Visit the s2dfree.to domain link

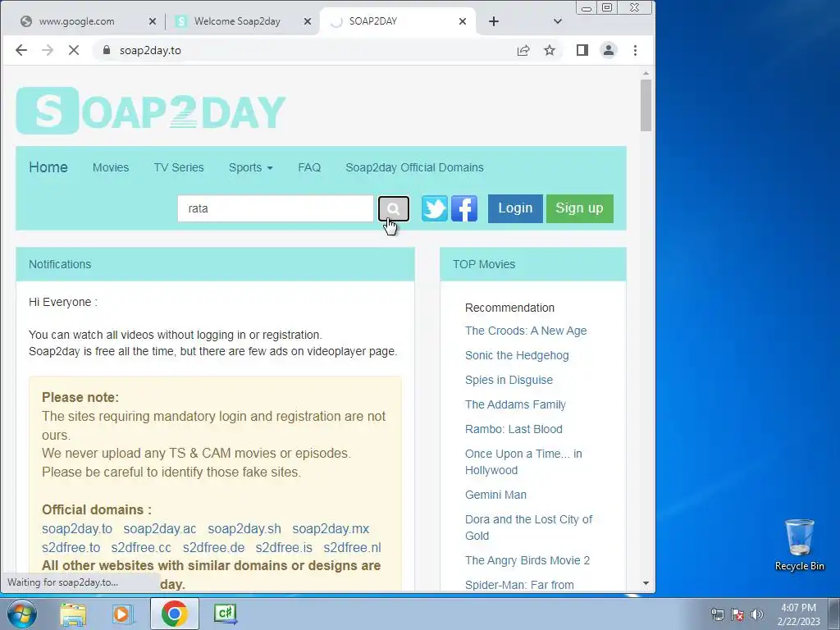point(71,547)
